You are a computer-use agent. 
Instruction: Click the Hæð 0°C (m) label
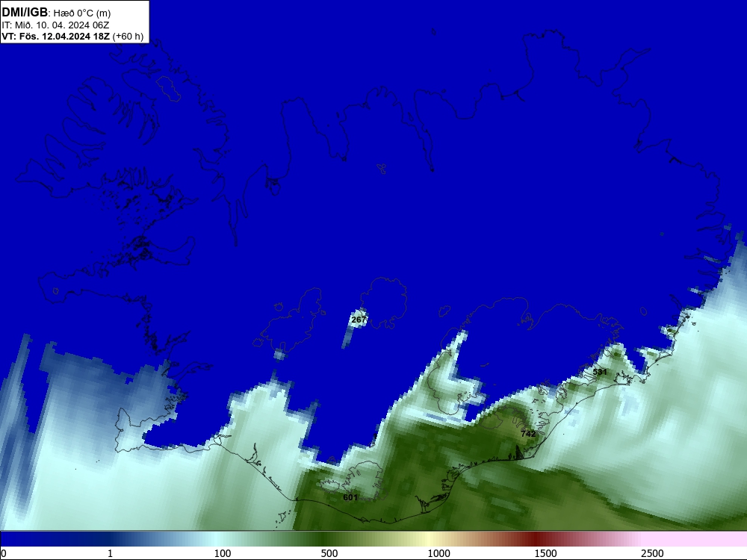click(x=82, y=13)
